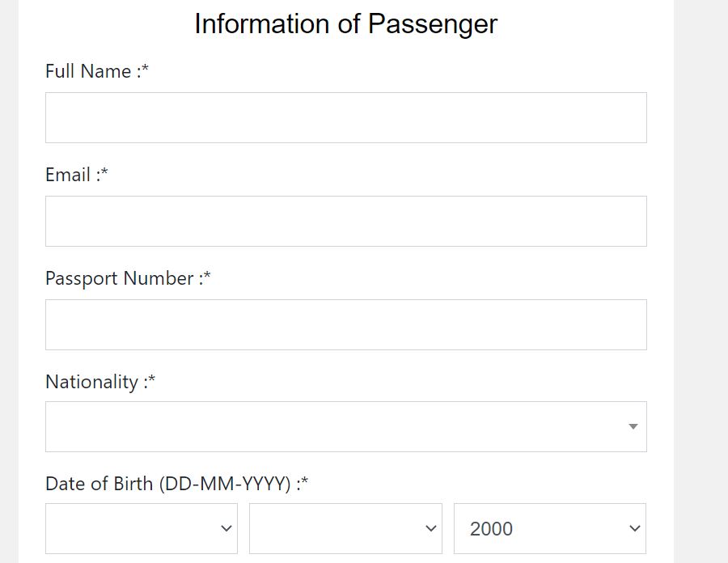Click the Full Name input field
Image resolution: width=728 pixels, height=563 pixels.
click(x=346, y=116)
